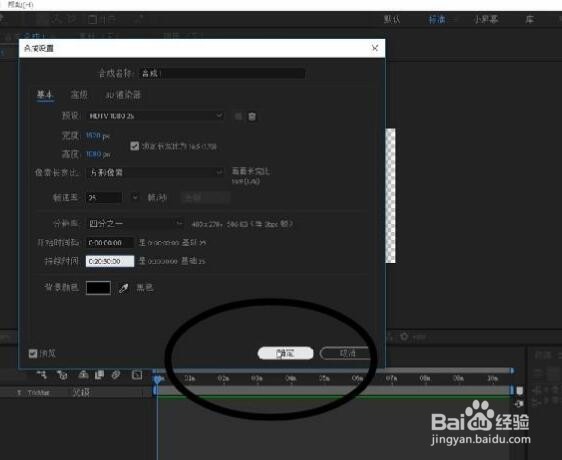Switch to the 基本 tab
The width and height of the screenshot is (562, 460).
(x=45, y=95)
